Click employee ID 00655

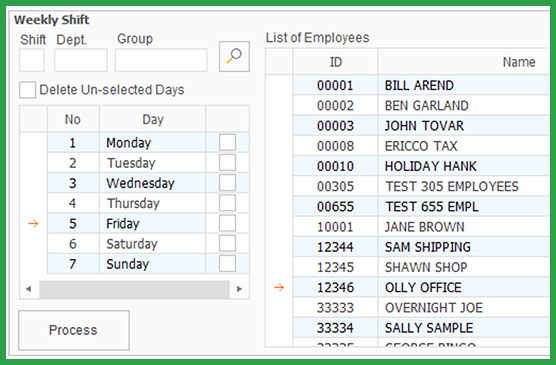(x=335, y=206)
